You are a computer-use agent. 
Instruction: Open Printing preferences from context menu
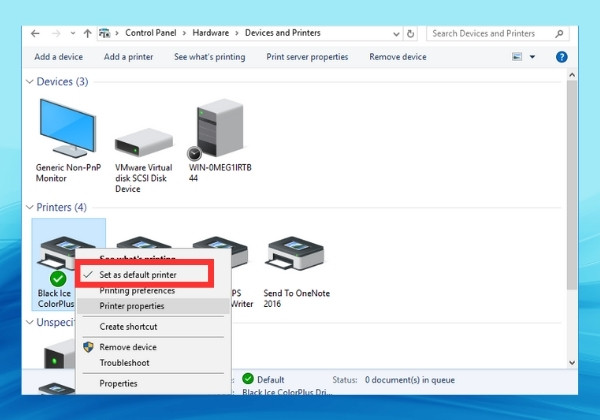(x=137, y=291)
